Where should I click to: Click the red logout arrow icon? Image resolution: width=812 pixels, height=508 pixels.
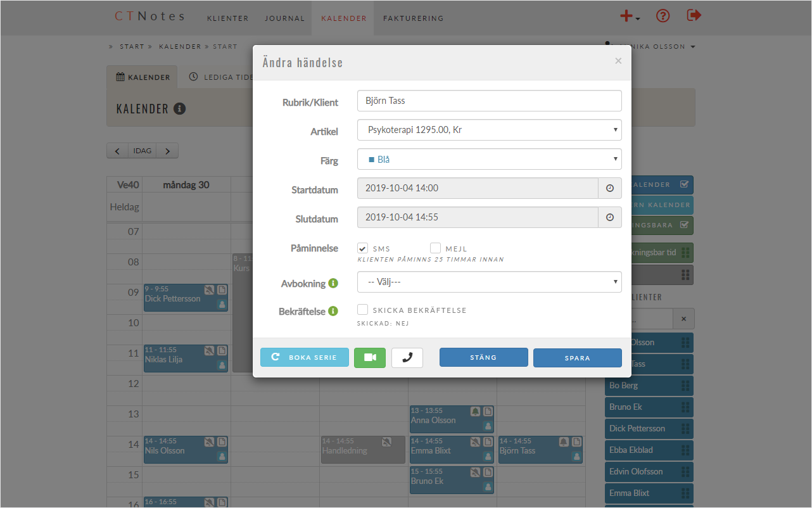[x=694, y=15]
